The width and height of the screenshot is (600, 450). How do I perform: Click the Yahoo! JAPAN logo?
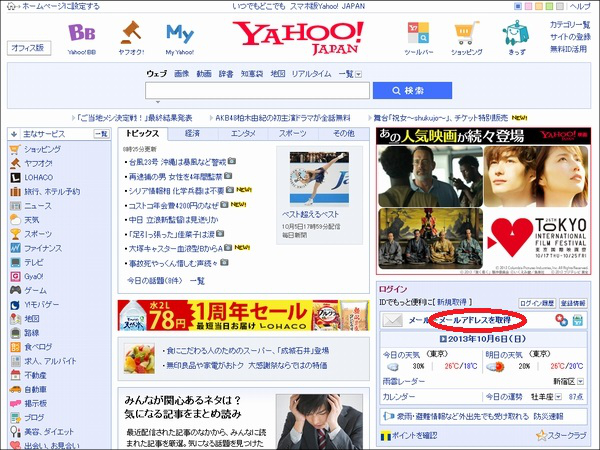298,37
